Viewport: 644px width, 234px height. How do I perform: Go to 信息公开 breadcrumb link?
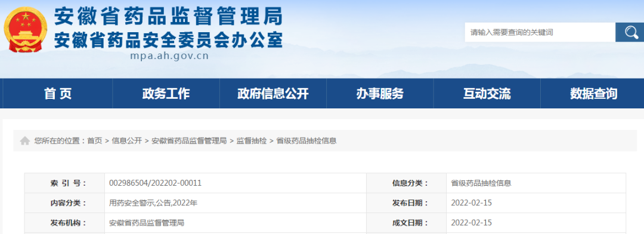126,141
